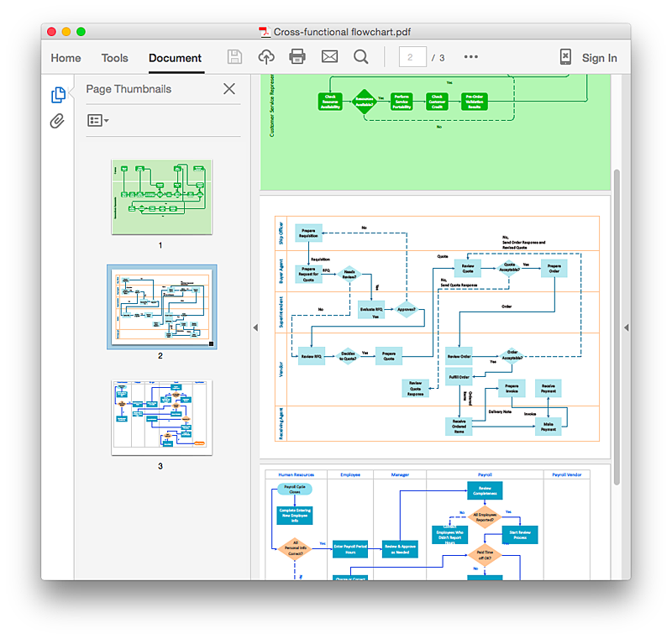Screen dimensions: 672x639
Task: Click the page label '3' under thumbnail
Action: click(x=160, y=466)
